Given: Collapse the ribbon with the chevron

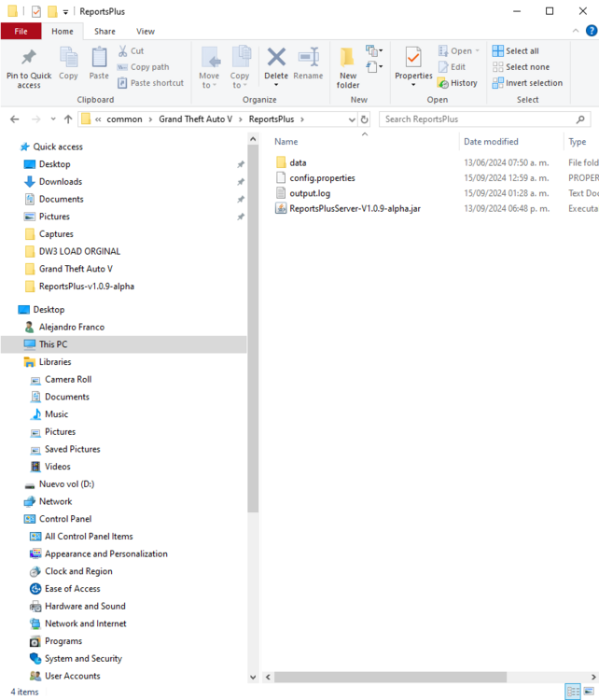Looking at the screenshot, I should click(576, 31).
